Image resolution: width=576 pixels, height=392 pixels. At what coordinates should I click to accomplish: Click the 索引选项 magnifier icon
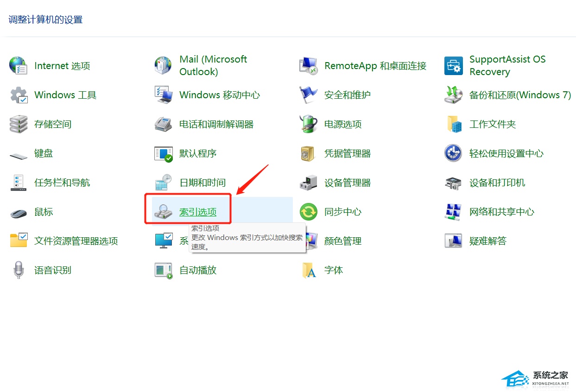point(164,212)
